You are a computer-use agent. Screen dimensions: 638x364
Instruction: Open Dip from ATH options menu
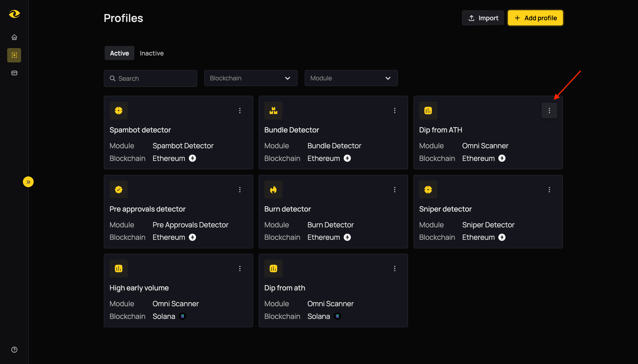(549, 111)
